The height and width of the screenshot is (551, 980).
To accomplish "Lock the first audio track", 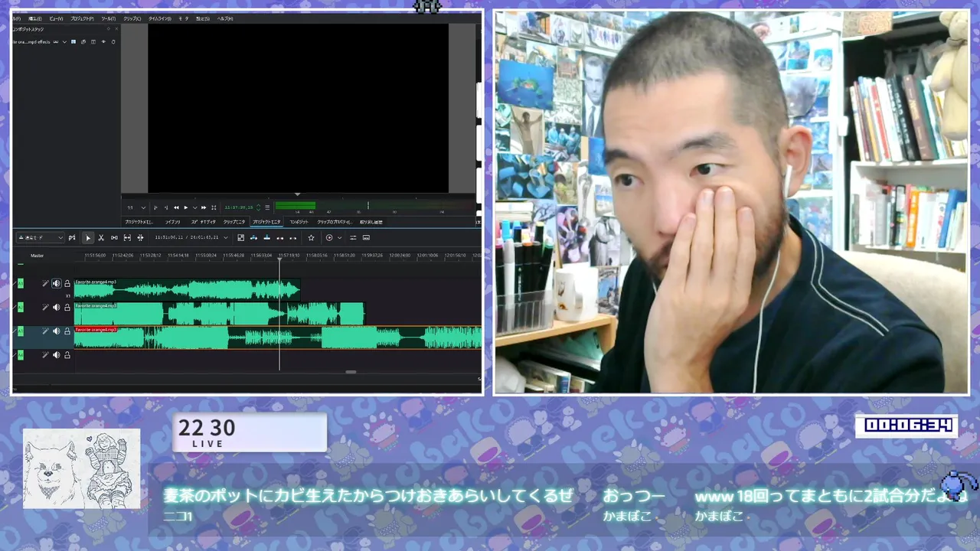I will (x=67, y=283).
